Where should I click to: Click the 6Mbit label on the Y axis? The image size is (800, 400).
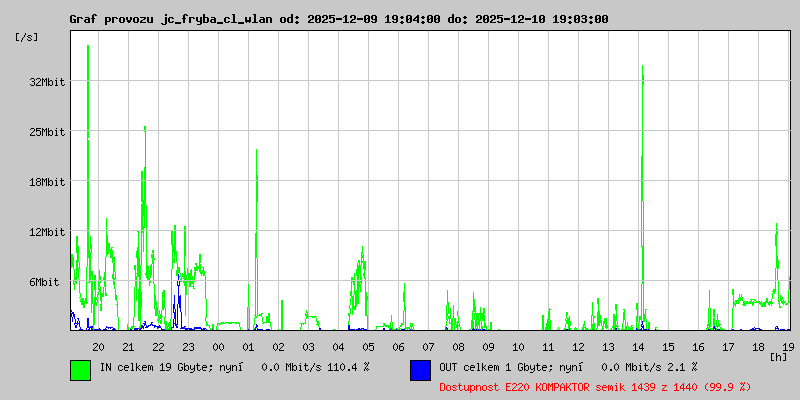tap(47, 283)
